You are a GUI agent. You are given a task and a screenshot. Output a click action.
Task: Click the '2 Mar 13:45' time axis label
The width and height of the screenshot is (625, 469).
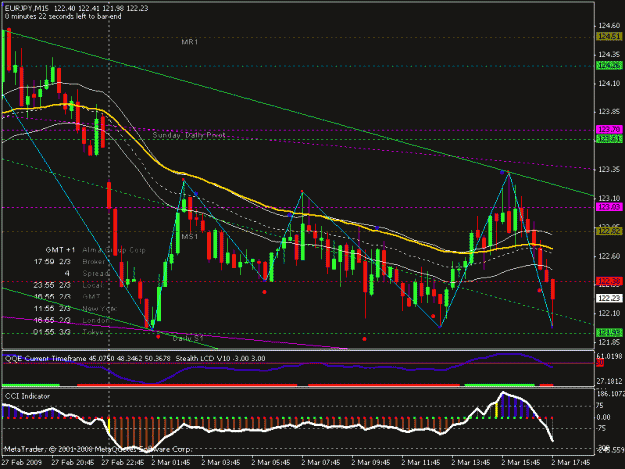(x=471, y=463)
